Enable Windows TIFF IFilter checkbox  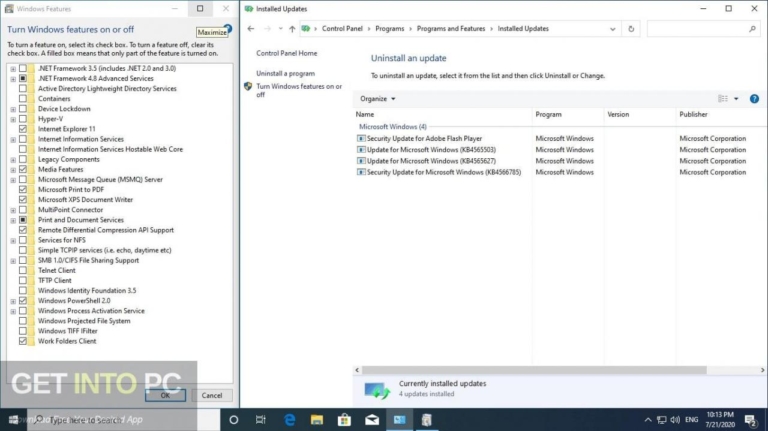[x=23, y=331]
